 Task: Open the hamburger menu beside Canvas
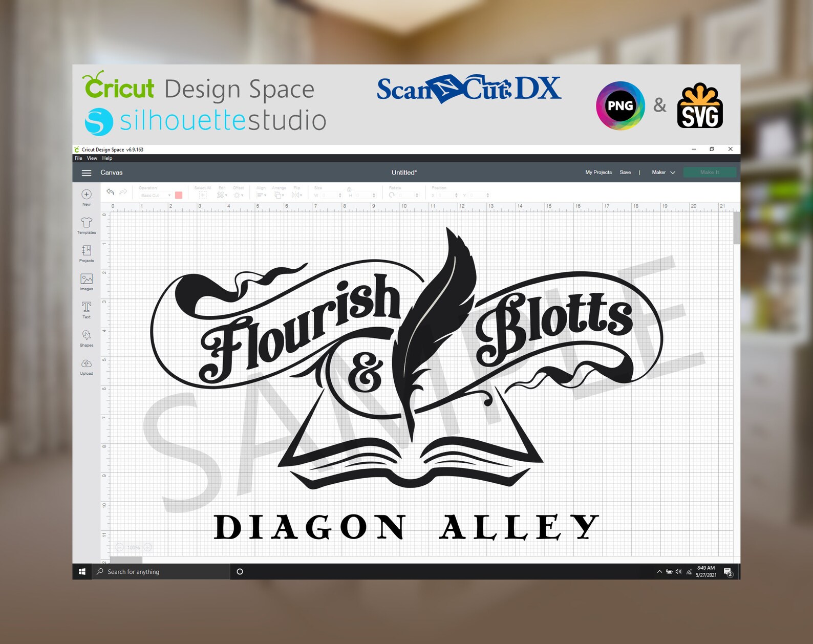click(x=87, y=173)
